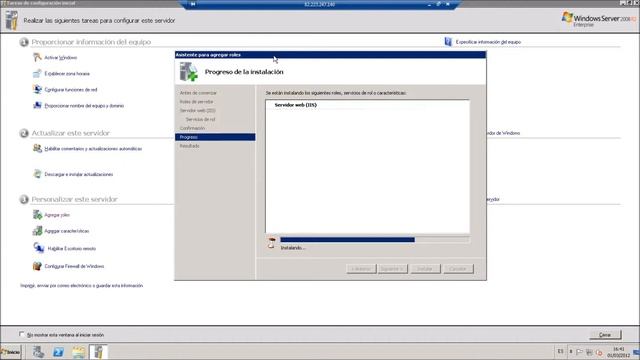
Task: Open the Configurar funciones de red link
Action: 71,89
